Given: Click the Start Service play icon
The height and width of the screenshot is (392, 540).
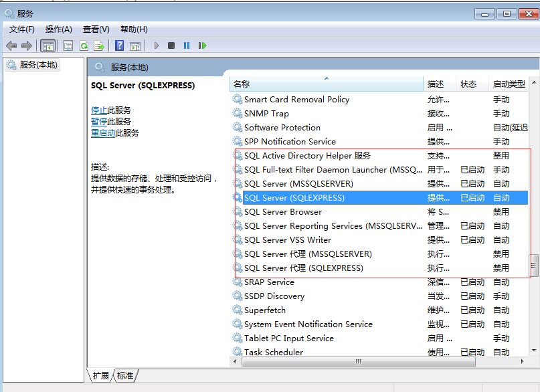Looking at the screenshot, I should (x=157, y=45).
